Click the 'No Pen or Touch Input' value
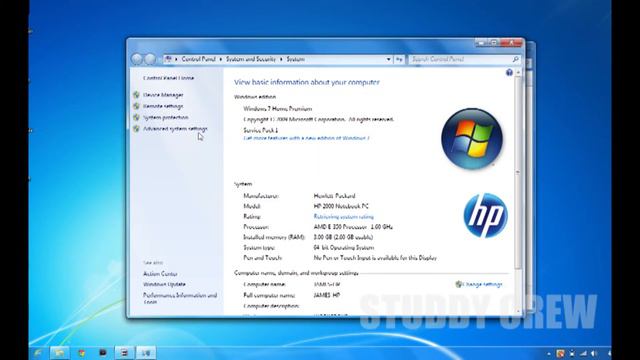This screenshot has height=360, width=640. point(375,258)
